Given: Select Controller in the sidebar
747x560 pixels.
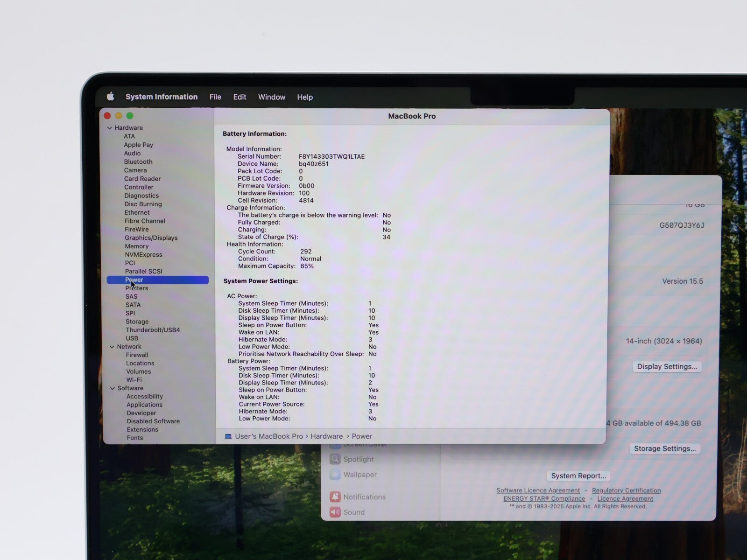Looking at the screenshot, I should click(x=139, y=187).
